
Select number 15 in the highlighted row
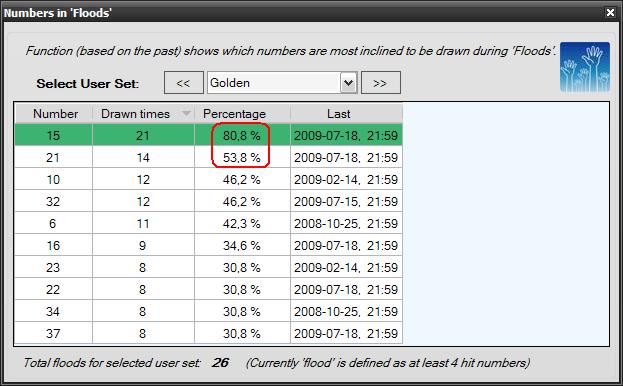(x=53, y=135)
